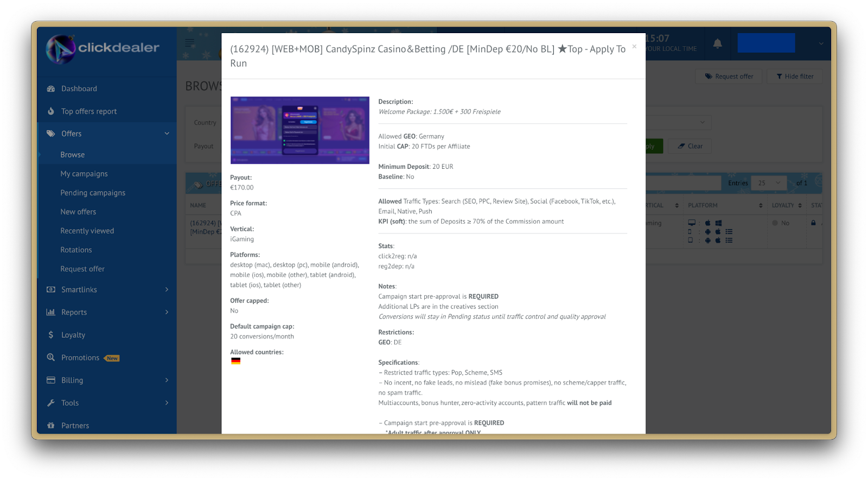Collapse the Offers section chevron
868x481 pixels.
167,134
